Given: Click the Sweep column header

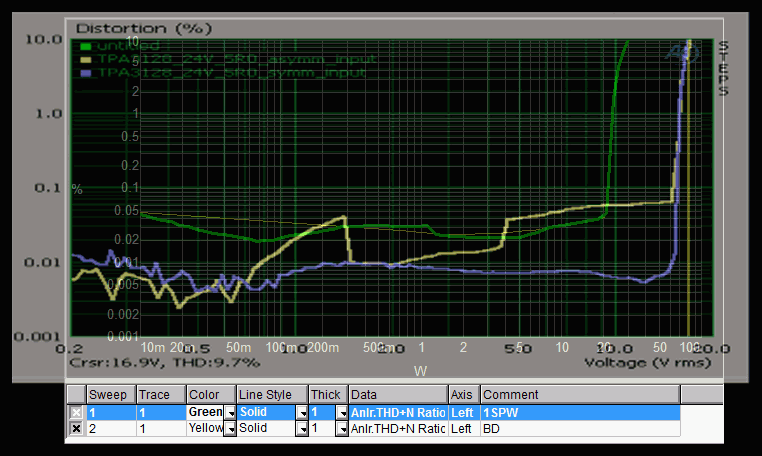Looking at the screenshot, I should (110, 395).
